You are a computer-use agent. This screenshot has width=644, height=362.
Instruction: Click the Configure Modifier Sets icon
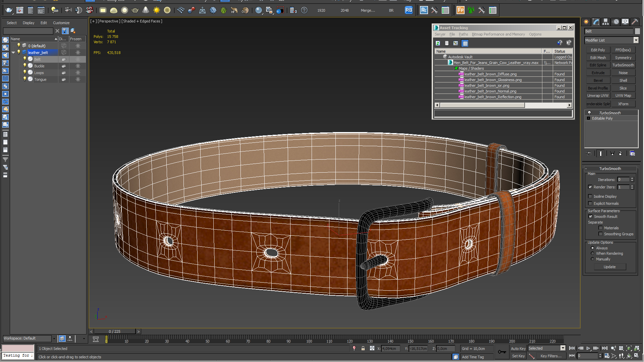[x=633, y=154]
